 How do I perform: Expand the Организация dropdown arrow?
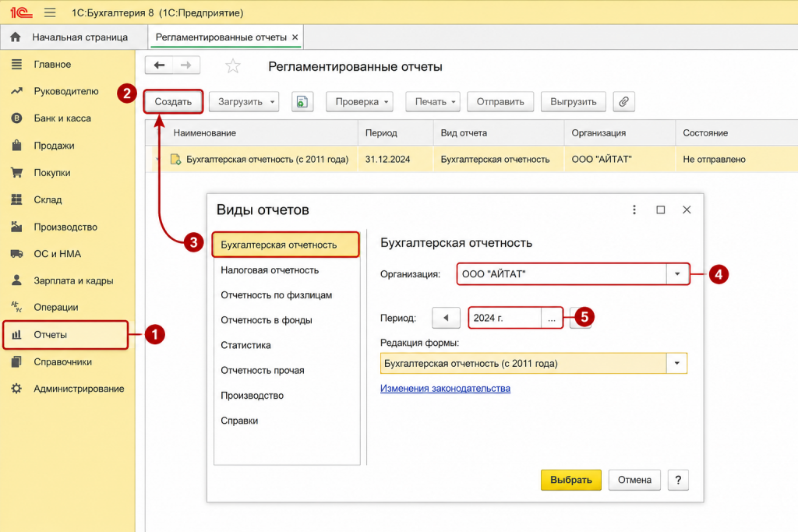tap(677, 273)
